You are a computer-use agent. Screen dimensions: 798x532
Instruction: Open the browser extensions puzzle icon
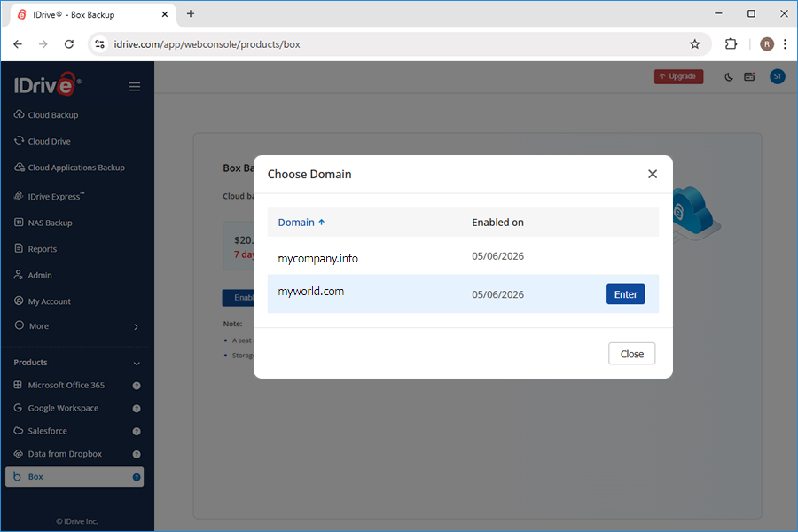point(731,44)
